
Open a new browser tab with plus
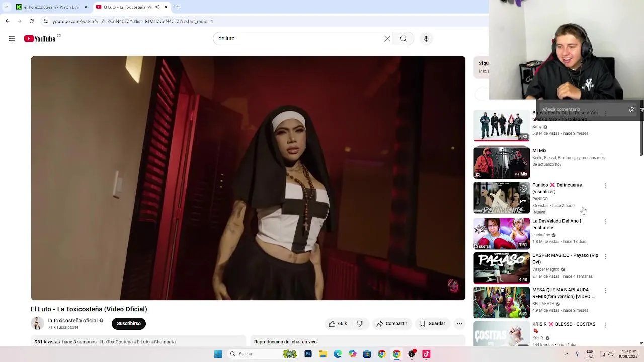[x=178, y=7]
